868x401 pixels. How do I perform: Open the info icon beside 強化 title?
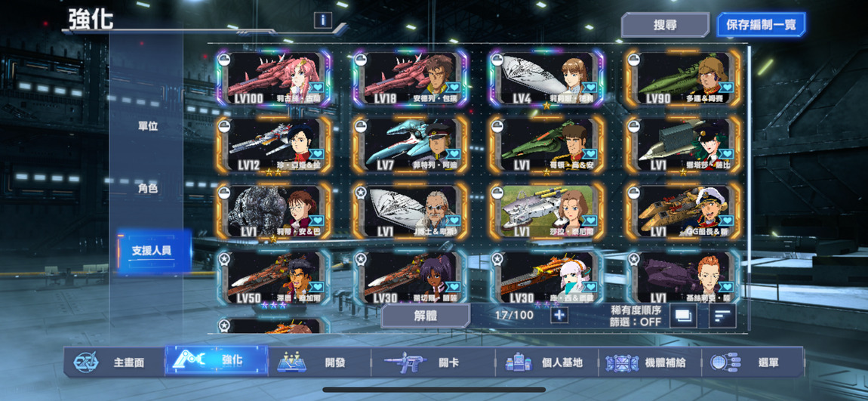[x=323, y=20]
